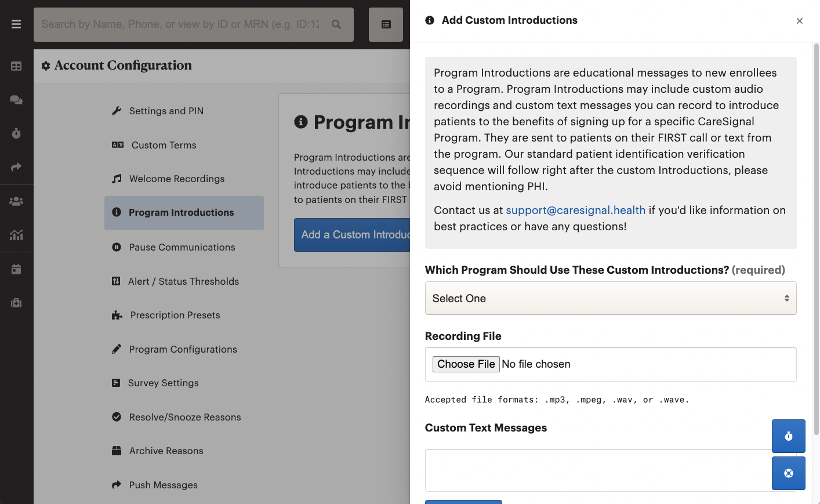Click the stopwatch icon in left sidebar
Viewport: 820px width, 504px height.
point(16,133)
